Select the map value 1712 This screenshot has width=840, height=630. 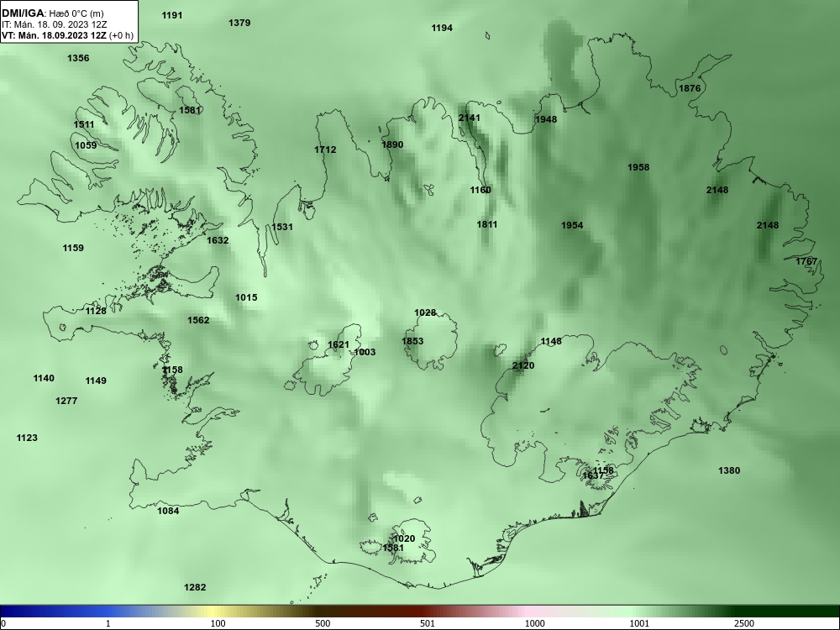point(325,150)
